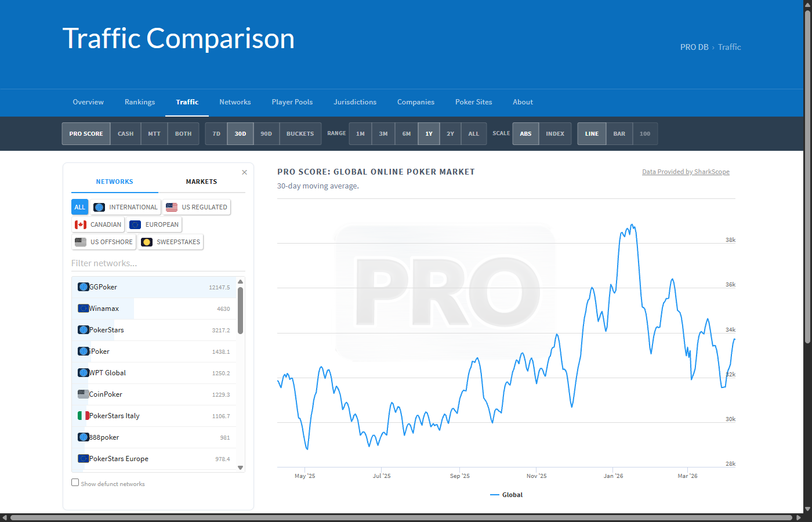Toggle the Global legend series
This screenshot has height=522, width=812.
(506, 495)
